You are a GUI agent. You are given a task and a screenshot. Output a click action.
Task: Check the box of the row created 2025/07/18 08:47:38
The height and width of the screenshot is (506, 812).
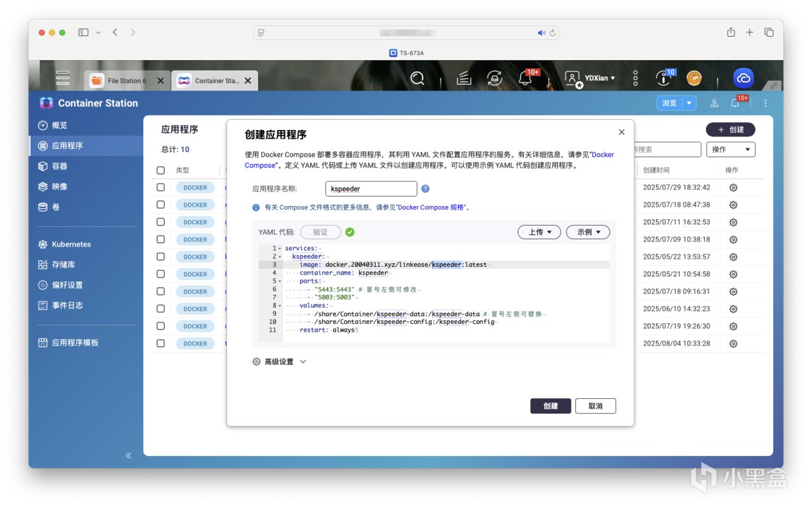click(x=160, y=205)
